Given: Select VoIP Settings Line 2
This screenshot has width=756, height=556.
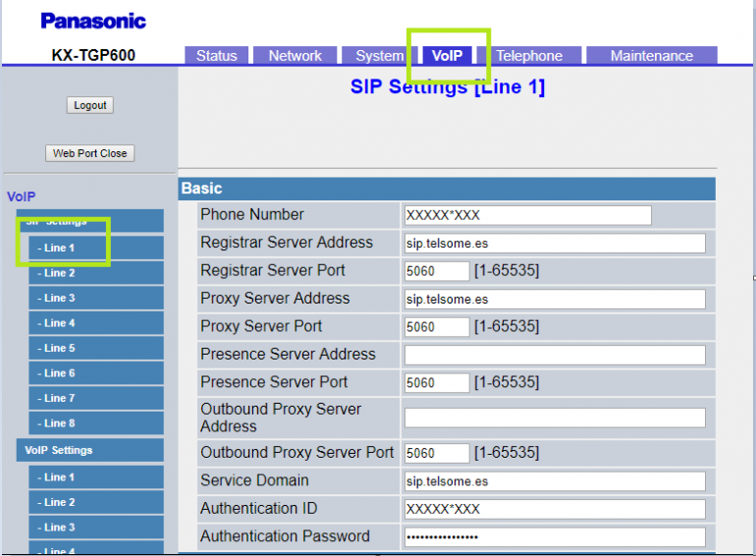Looking at the screenshot, I should point(96,503).
